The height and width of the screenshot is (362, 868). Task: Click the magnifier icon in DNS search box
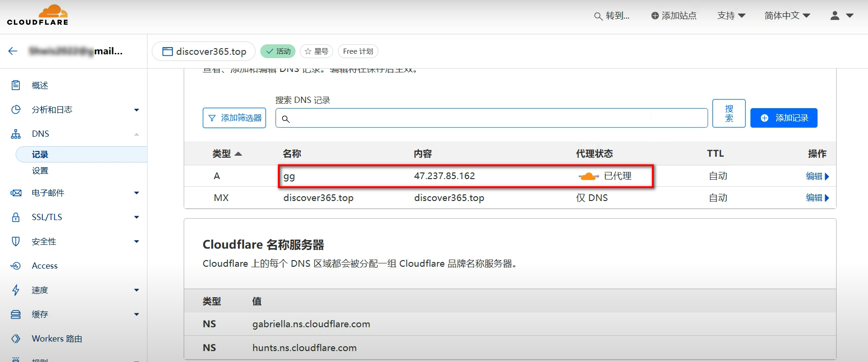[286, 119]
